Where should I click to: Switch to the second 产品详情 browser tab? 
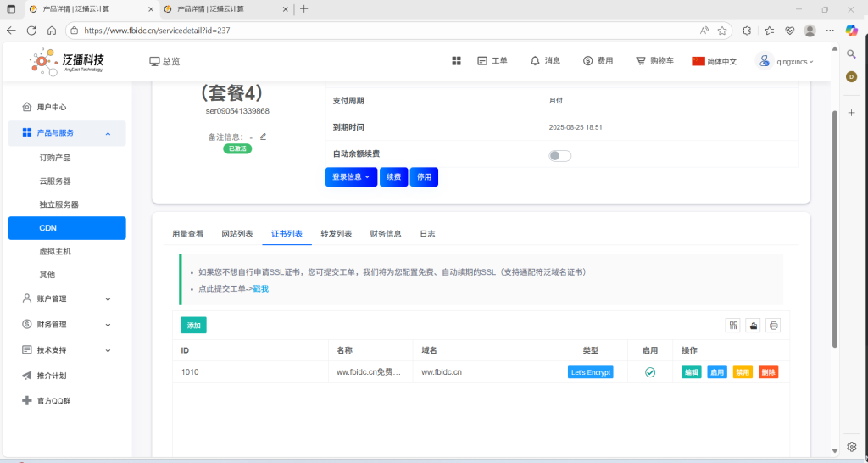(x=226, y=9)
